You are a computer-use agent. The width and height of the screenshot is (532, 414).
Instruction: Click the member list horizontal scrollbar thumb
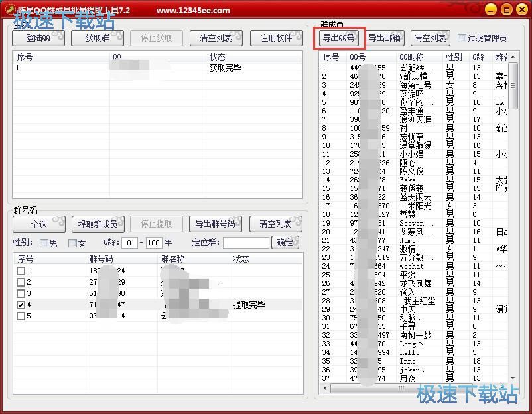tap(401, 388)
